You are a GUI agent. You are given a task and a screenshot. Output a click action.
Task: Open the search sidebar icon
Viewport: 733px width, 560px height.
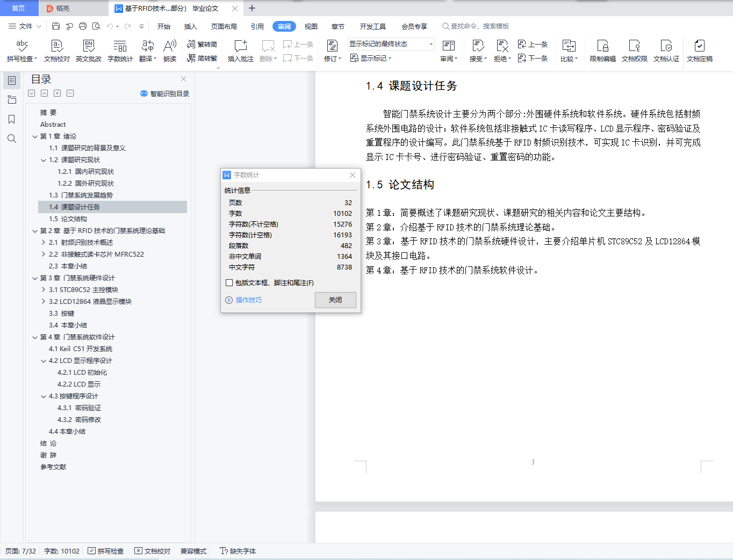[x=12, y=139]
